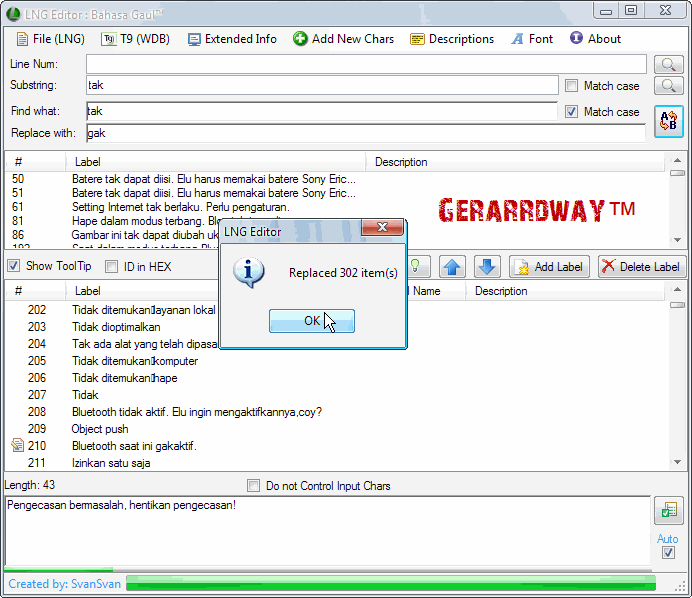This screenshot has height=598, width=692.
Task: Click the blue up arrow button
Action: pyautogui.click(x=453, y=267)
